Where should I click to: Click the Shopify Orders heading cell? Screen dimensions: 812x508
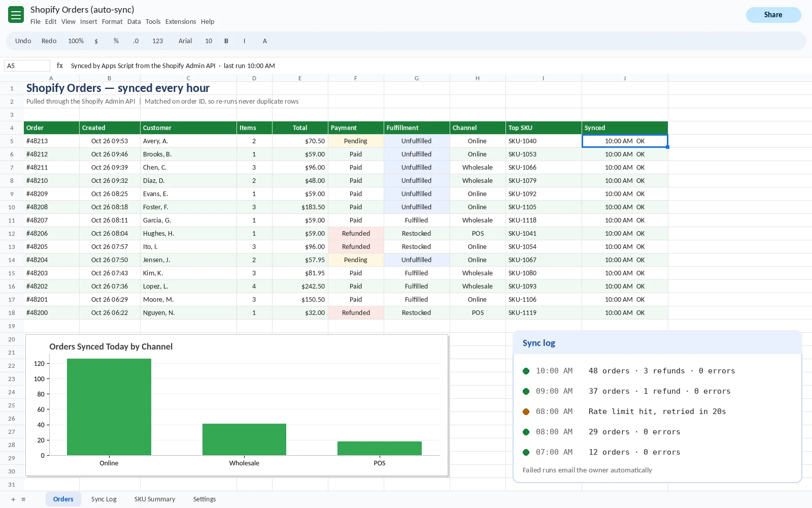click(x=118, y=88)
